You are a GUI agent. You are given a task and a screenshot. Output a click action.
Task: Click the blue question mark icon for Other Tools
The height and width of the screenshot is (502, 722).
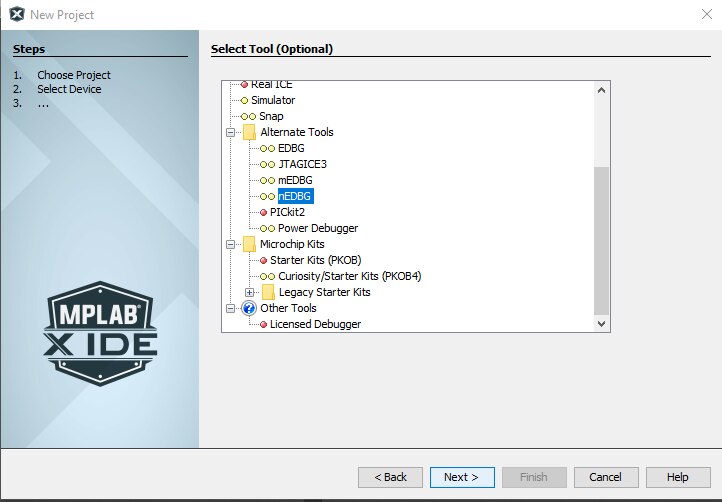(x=249, y=308)
